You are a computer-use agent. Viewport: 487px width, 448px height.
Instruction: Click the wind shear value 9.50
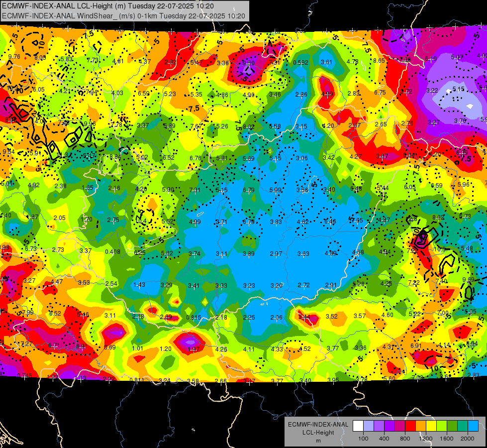(x=248, y=63)
